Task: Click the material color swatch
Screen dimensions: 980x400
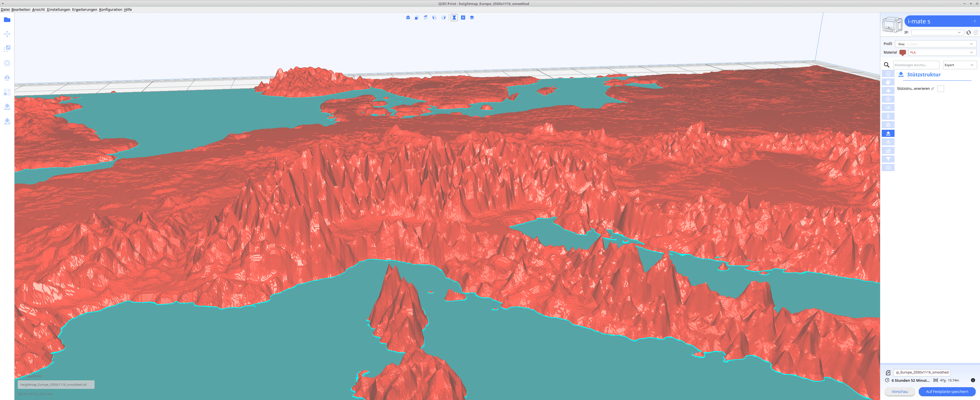Action: (903, 52)
